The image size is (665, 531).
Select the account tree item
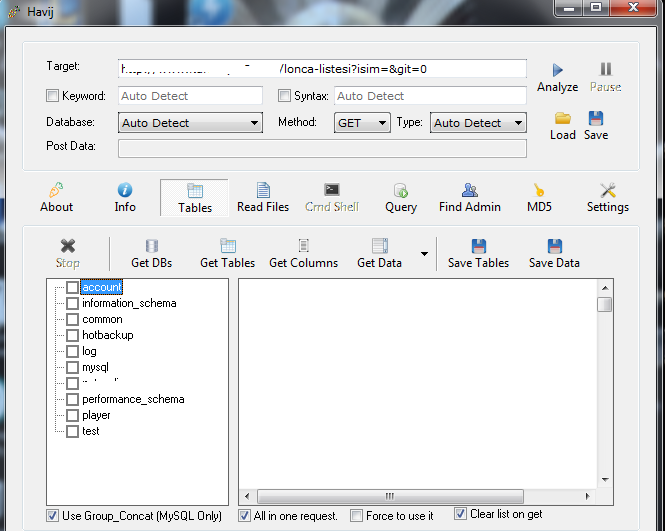tap(102, 287)
